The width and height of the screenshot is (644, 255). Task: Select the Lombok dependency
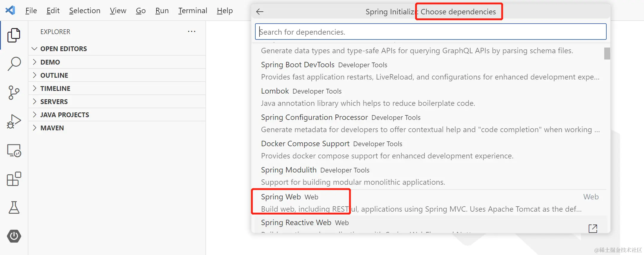431,97
